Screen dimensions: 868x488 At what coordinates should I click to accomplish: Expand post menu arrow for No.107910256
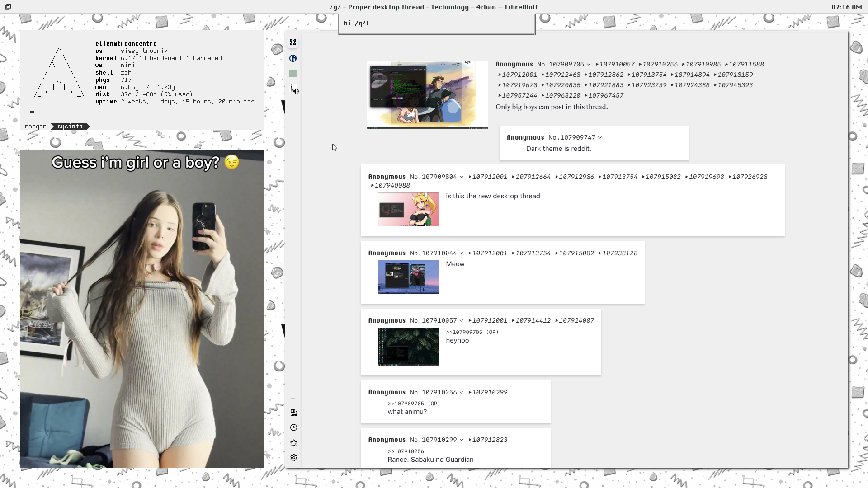461,393
